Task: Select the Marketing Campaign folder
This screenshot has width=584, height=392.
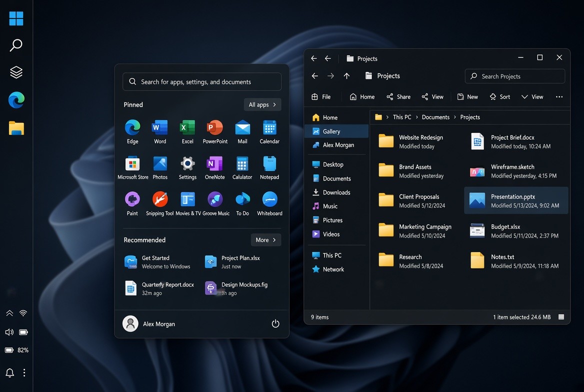Action: tap(416, 231)
